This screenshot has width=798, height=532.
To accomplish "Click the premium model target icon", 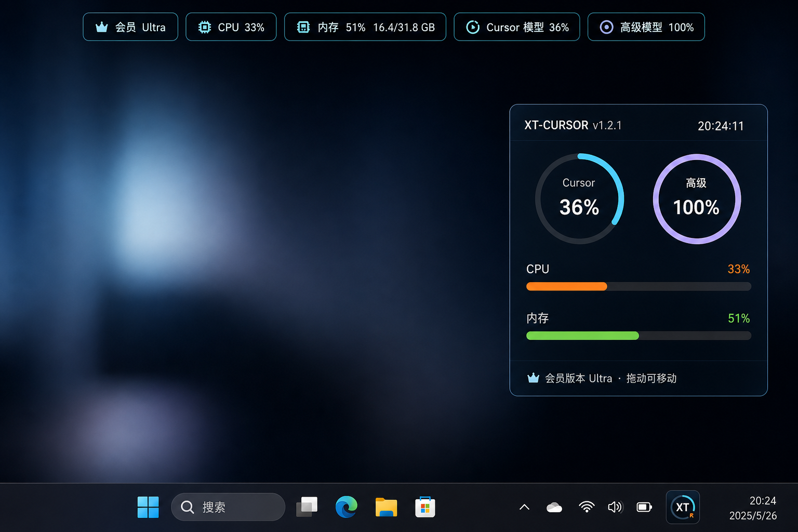I will (x=606, y=27).
